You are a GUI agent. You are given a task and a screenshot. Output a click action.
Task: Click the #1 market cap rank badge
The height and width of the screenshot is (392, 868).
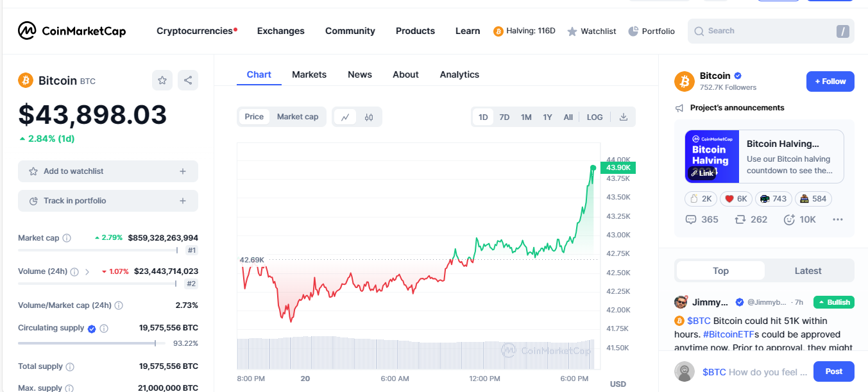pyautogui.click(x=192, y=250)
